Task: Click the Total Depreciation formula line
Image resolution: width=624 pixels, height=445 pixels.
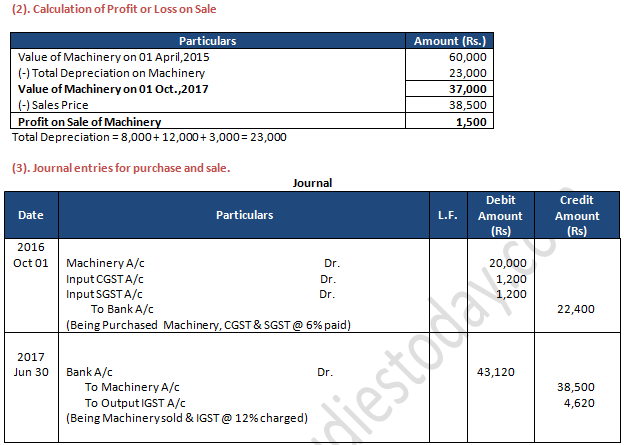Action: point(149,137)
